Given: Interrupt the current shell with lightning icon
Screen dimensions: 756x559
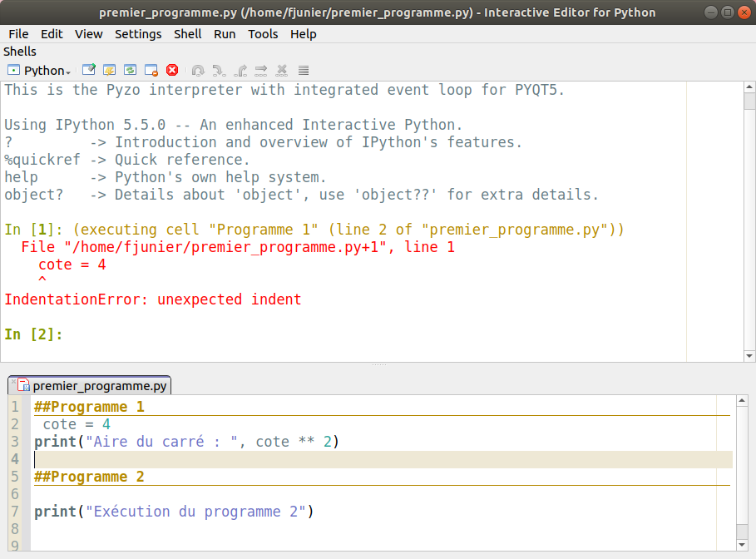Looking at the screenshot, I should (x=110, y=70).
